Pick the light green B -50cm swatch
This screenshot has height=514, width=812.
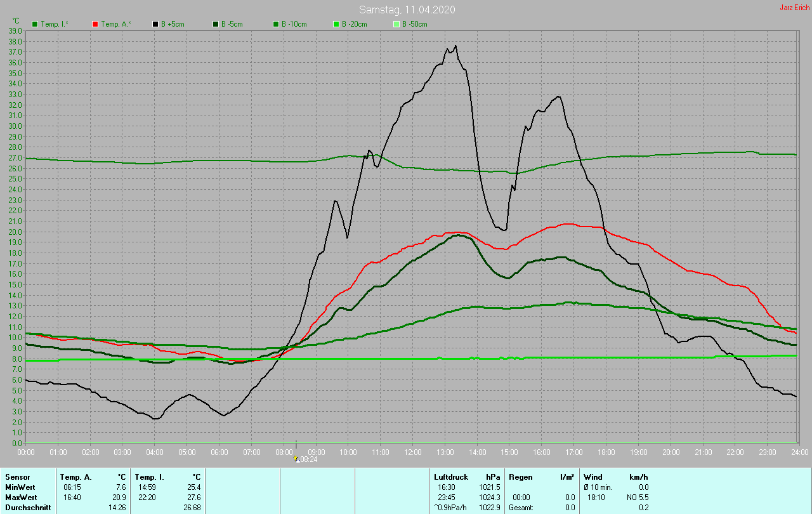[x=396, y=24]
